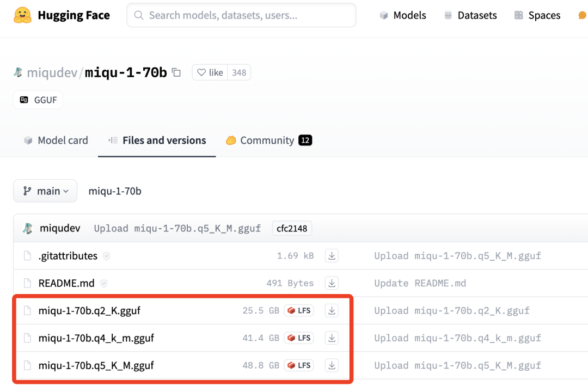
Task: Open Spaces in the top navigation
Action: tap(537, 15)
